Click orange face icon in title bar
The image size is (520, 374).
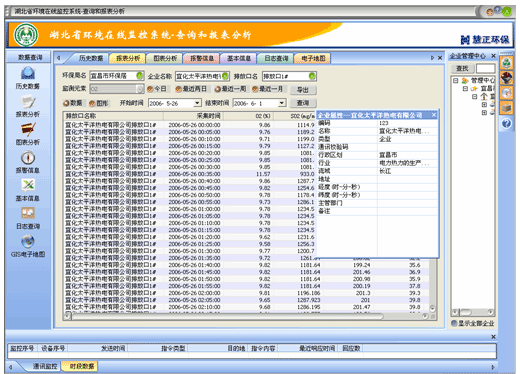tap(490, 12)
